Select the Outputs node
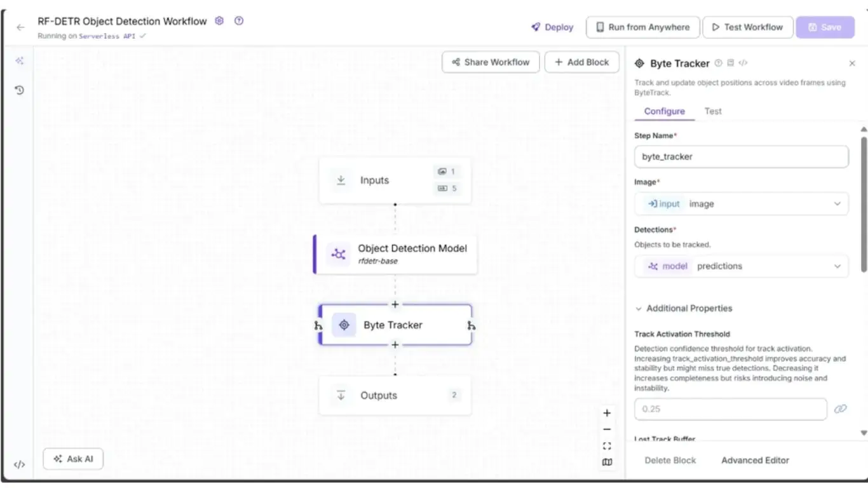 click(395, 395)
